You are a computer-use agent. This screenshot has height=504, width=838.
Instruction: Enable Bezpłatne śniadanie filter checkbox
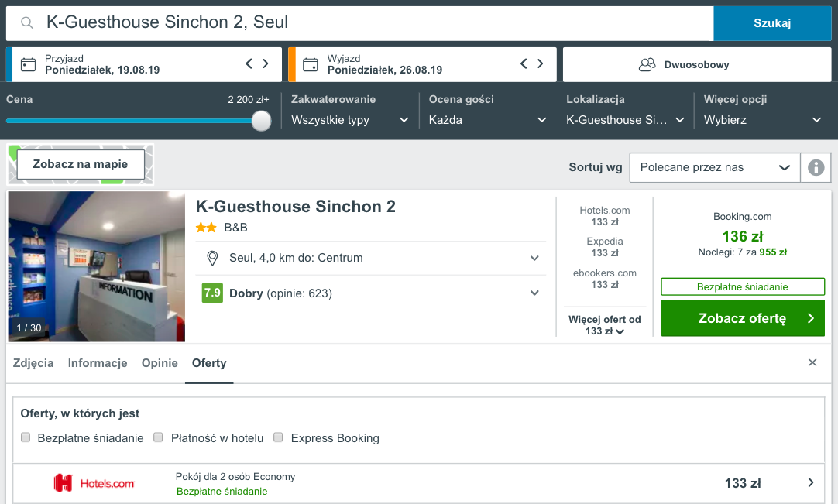pyautogui.click(x=26, y=437)
